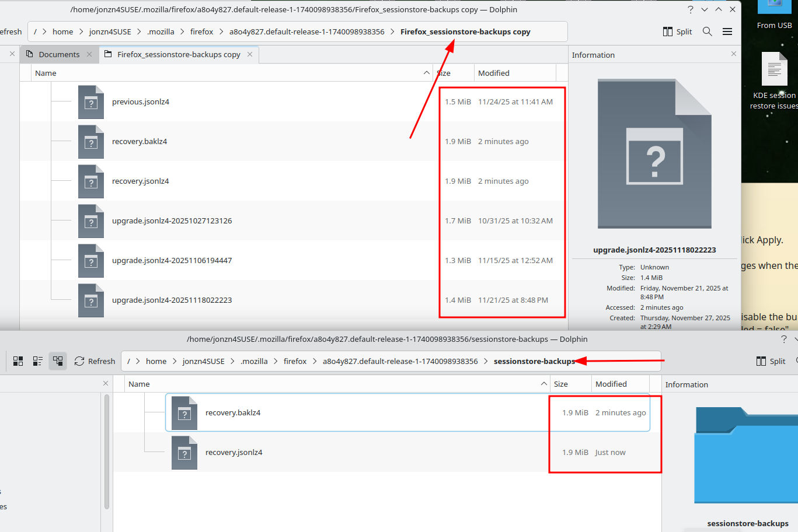Toggle Details view mode in lower Dolphin window

point(58,361)
